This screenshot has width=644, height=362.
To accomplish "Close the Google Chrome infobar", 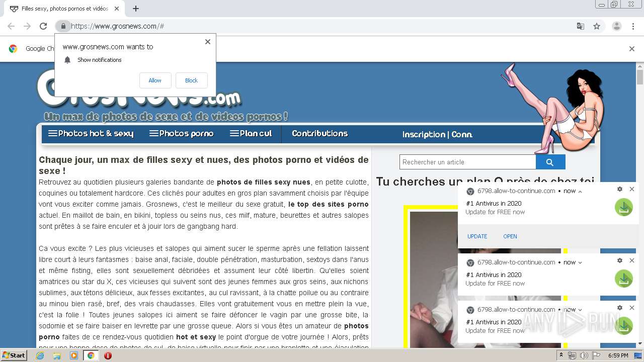I will [632, 49].
